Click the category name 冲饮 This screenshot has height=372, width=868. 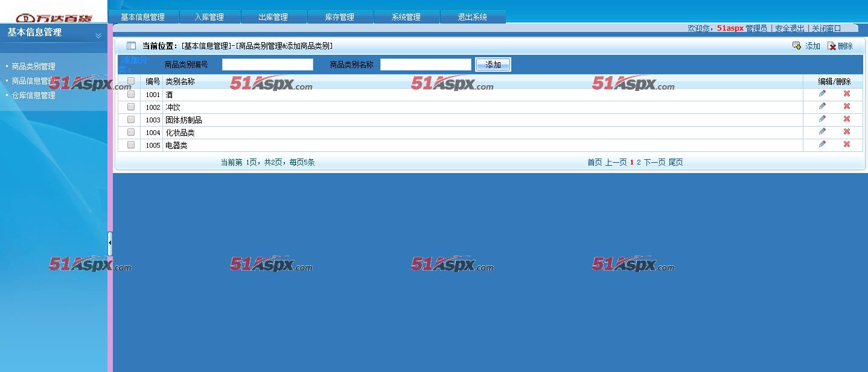[173, 107]
